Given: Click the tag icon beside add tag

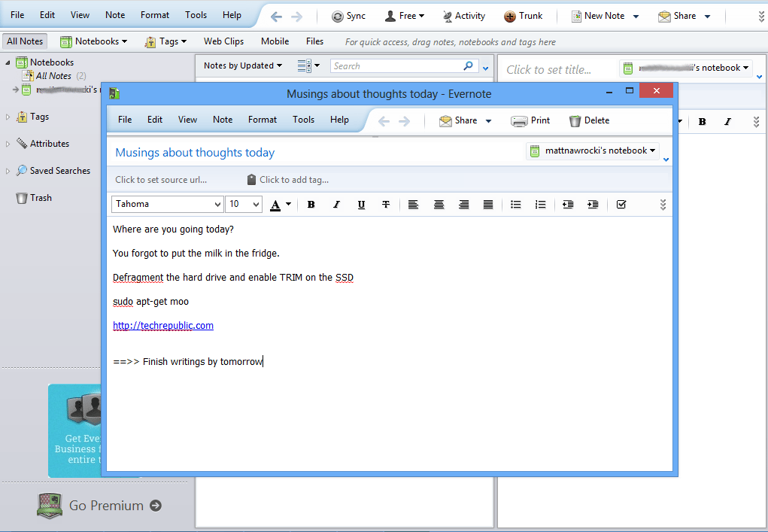Looking at the screenshot, I should (251, 180).
